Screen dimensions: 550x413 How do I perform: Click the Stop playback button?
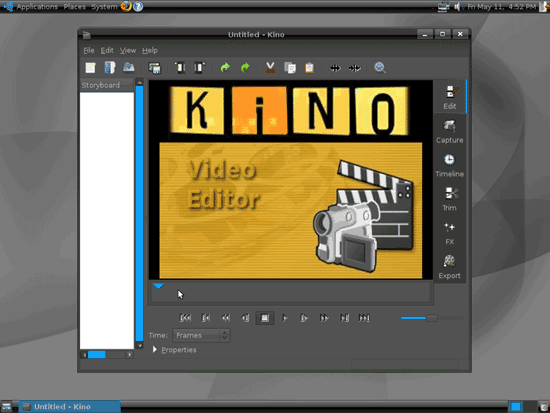(265, 318)
